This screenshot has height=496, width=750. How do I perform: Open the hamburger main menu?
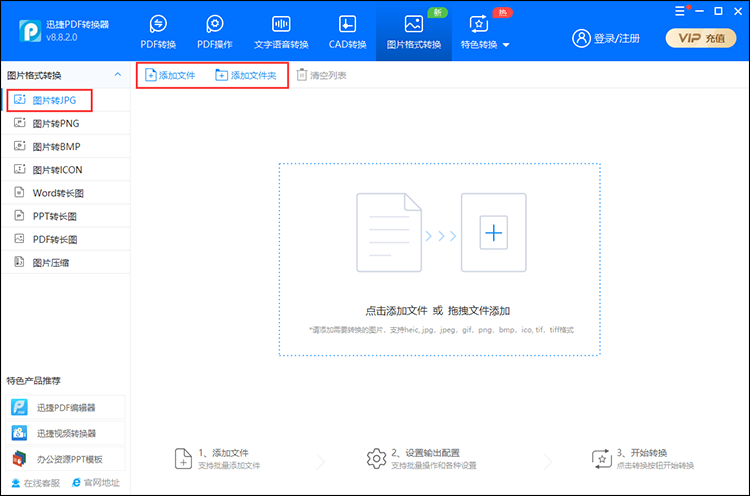(x=680, y=11)
